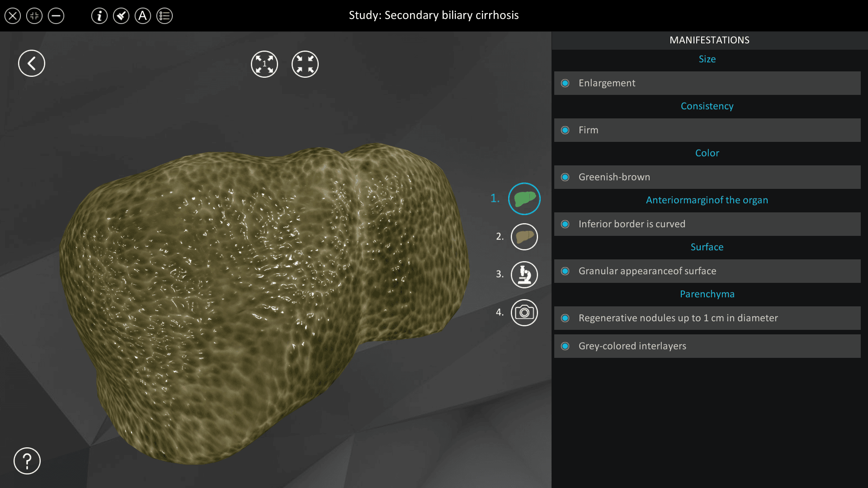Select the green liver view icon

(524, 199)
